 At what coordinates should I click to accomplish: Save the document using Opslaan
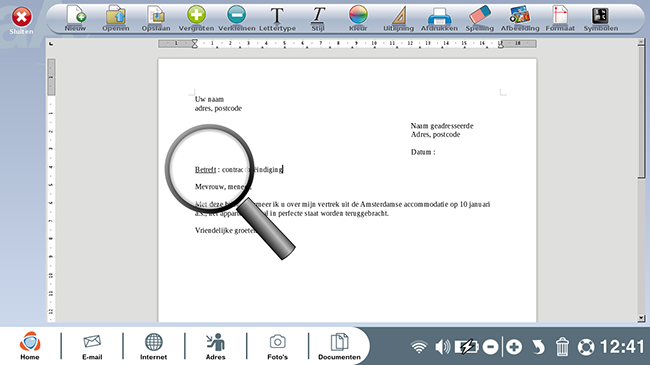[156, 19]
